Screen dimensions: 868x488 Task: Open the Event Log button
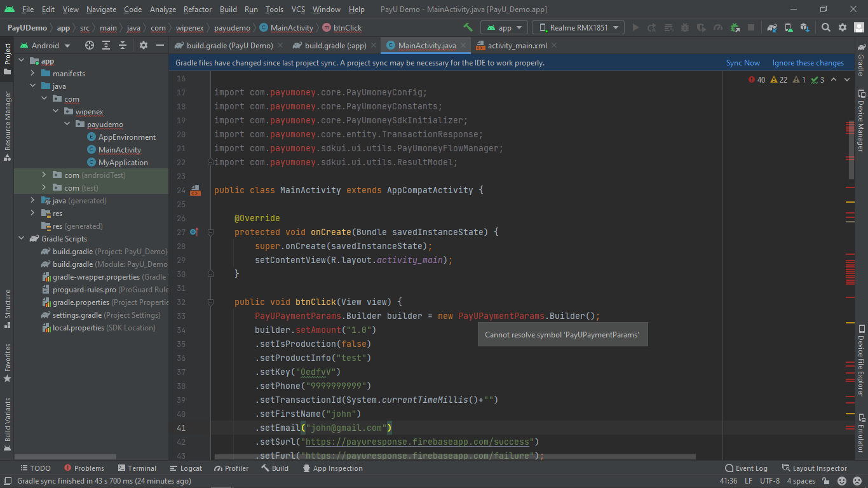pos(746,468)
